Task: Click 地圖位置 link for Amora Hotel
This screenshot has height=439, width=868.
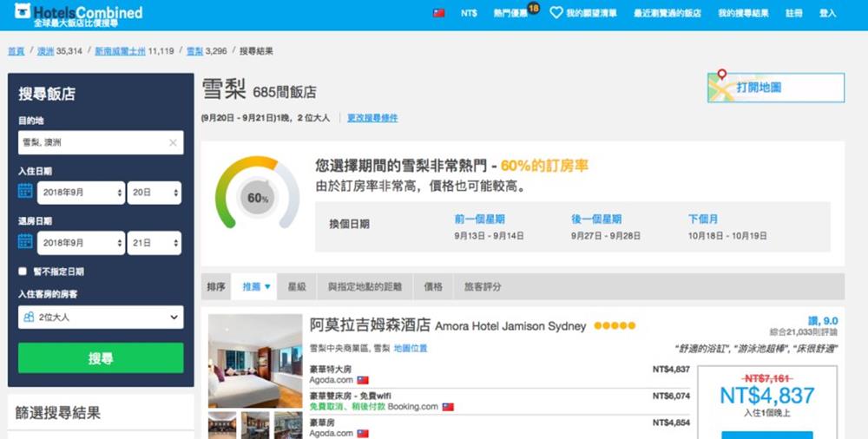Action: 411,348
